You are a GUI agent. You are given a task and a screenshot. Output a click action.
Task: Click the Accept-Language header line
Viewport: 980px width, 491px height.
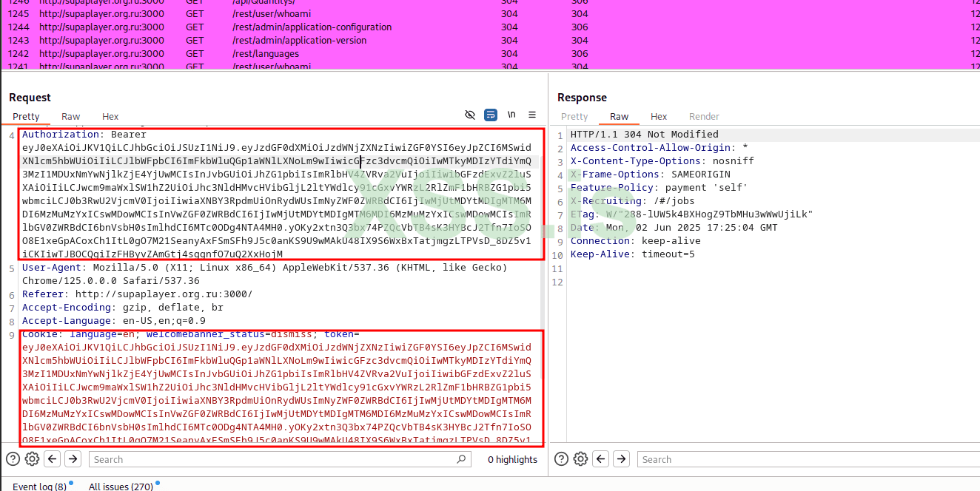pos(114,321)
